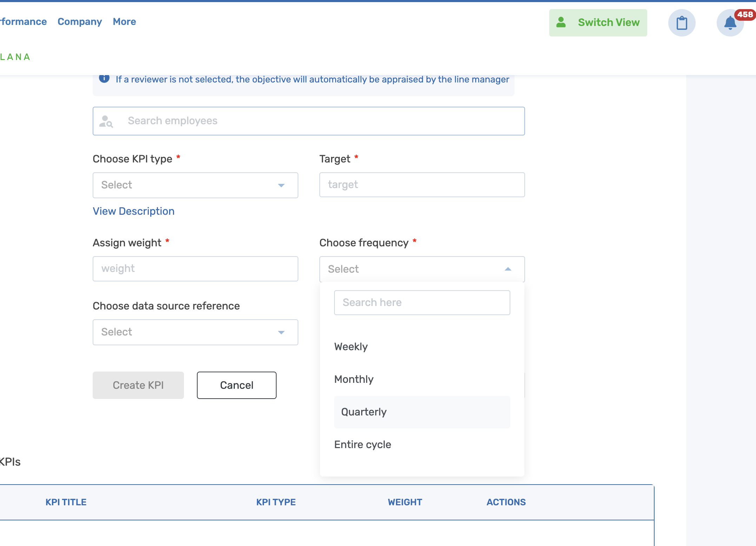Click the Search here frequency field
756x546 pixels.
tap(422, 302)
